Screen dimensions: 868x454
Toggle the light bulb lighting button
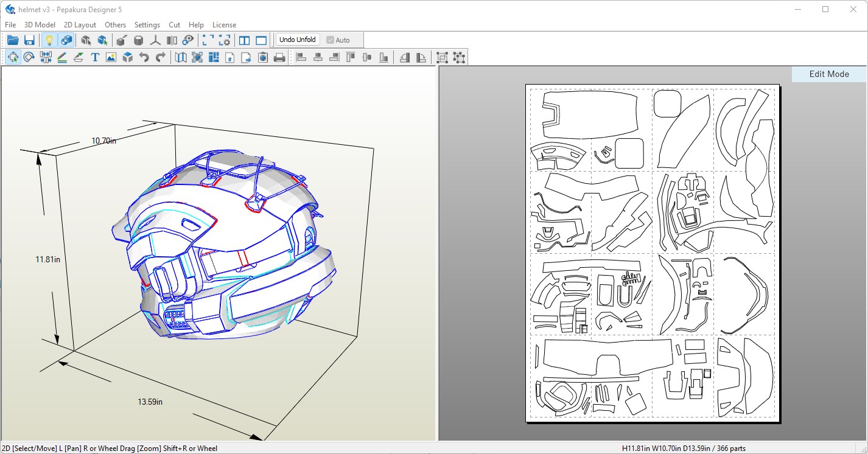click(x=49, y=40)
